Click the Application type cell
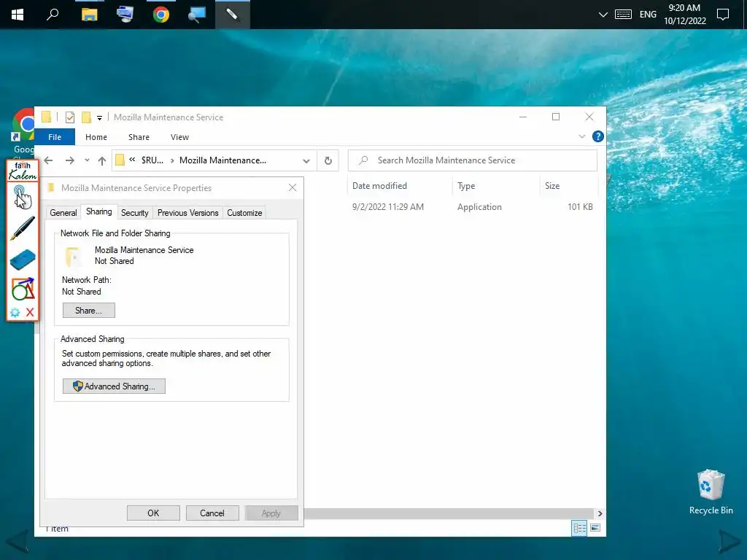Screen dimensions: 747x560 point(479,207)
